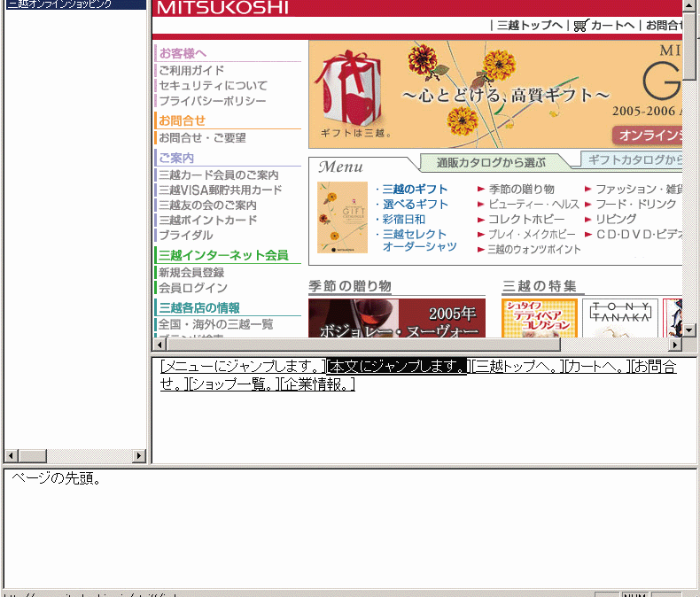
Task: Click the オンライン button on banner
Action: coord(648,135)
